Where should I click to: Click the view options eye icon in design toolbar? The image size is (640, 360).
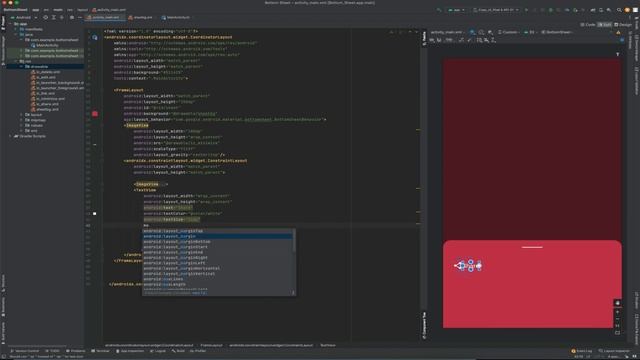(x=432, y=40)
